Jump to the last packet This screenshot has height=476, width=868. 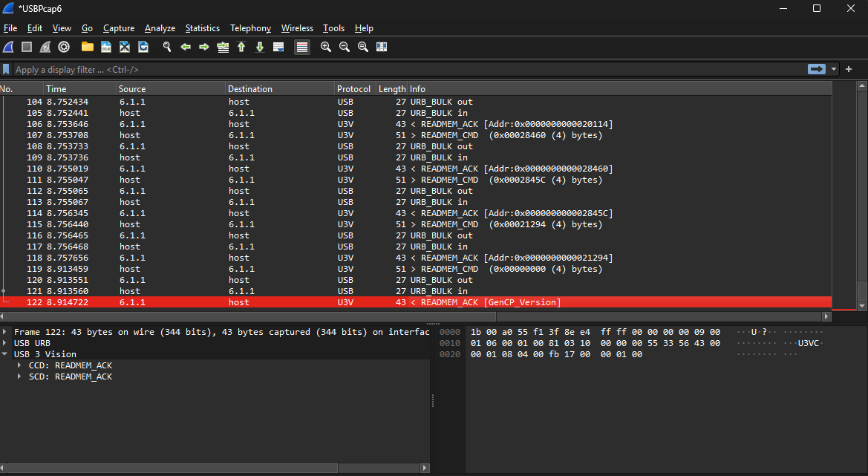[260, 47]
